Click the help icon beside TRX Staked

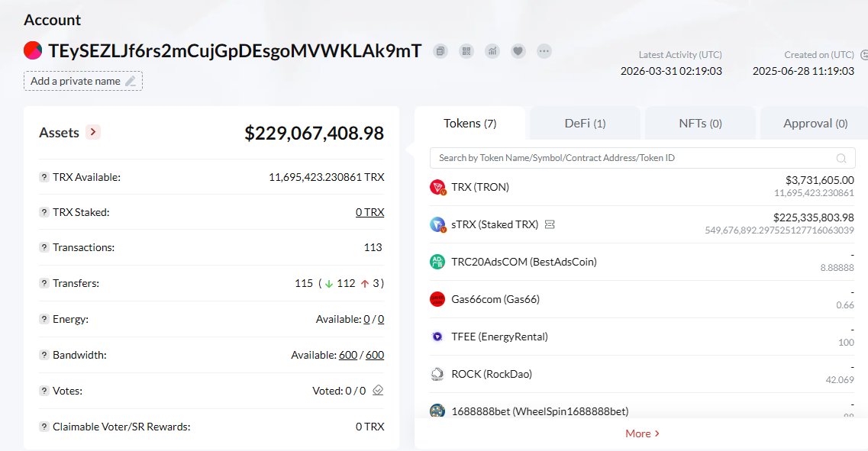[44, 212]
